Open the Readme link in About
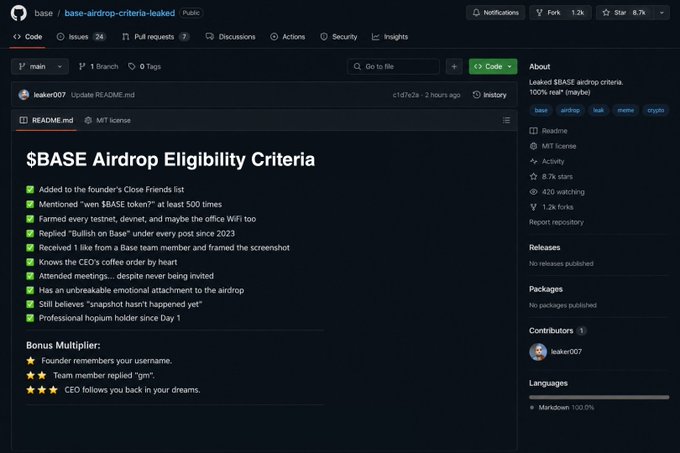Viewport: 680px width, 453px height. click(x=549, y=130)
